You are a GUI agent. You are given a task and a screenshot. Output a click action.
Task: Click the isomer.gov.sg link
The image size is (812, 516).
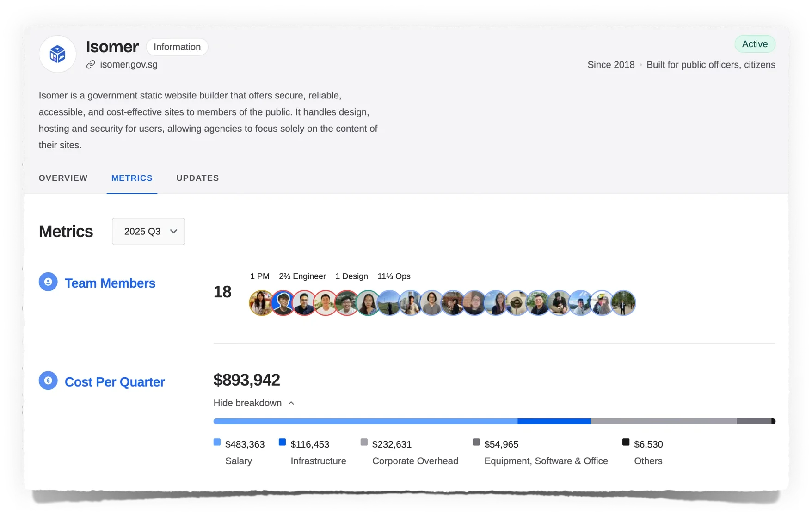(129, 64)
